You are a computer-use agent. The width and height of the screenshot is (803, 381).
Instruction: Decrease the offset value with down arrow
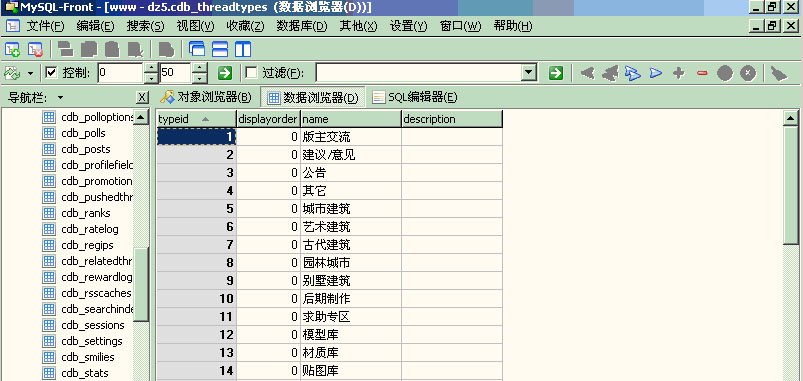(151, 78)
